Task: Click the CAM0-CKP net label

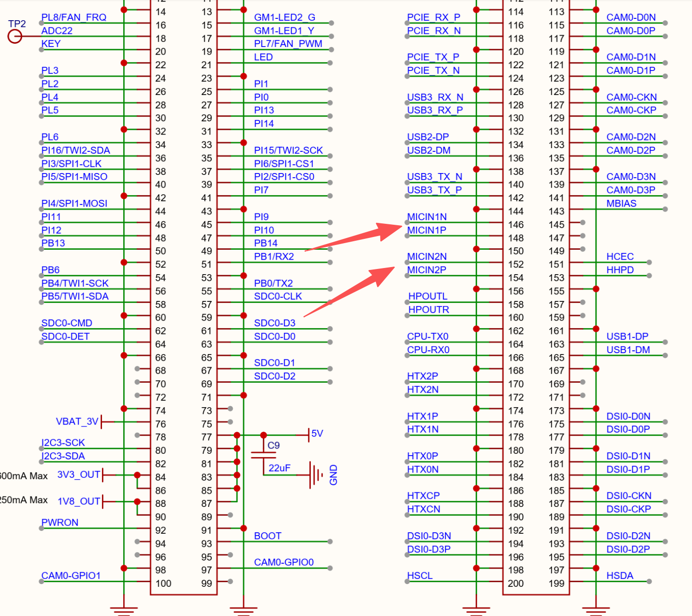Action: pyautogui.click(x=631, y=110)
